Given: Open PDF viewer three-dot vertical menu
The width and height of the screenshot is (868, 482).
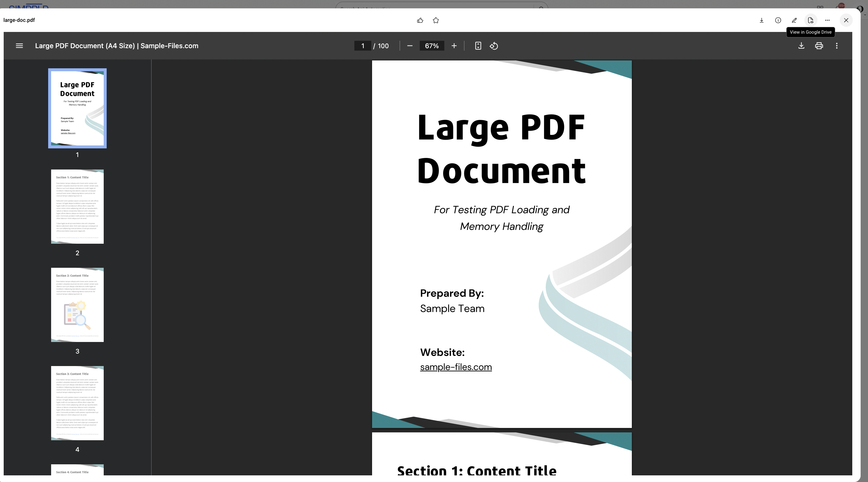Looking at the screenshot, I should click(x=837, y=46).
